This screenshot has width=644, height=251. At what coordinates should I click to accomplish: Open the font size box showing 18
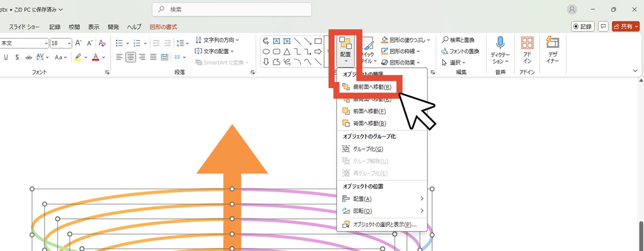click(x=61, y=43)
